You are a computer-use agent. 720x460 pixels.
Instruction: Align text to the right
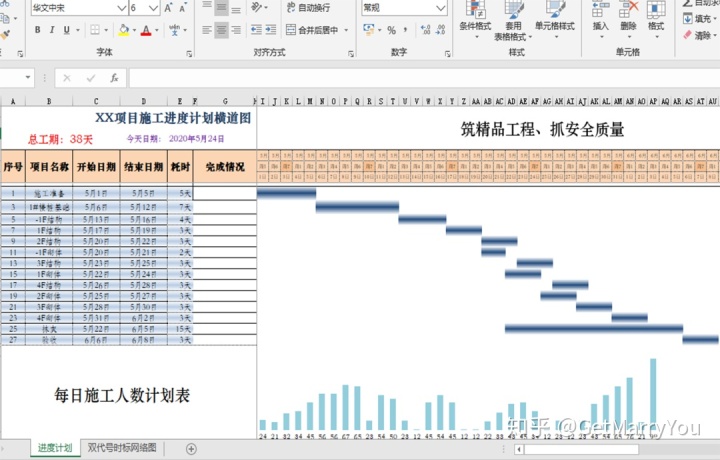tap(236, 30)
